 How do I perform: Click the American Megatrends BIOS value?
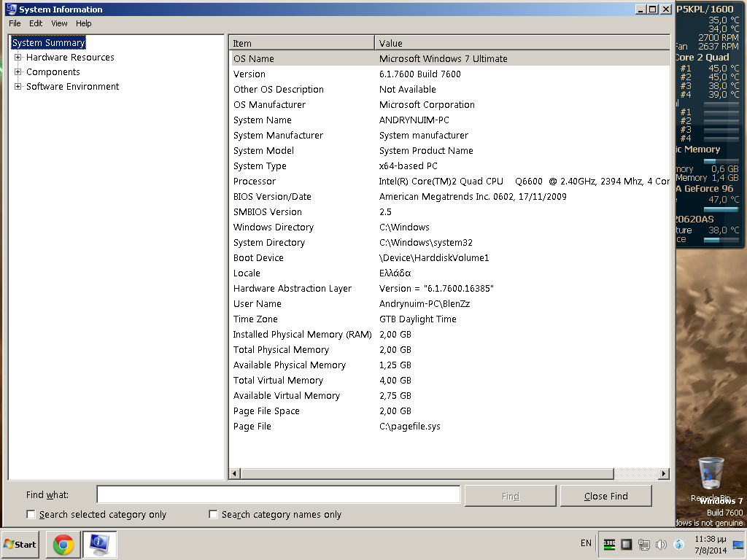tap(473, 196)
